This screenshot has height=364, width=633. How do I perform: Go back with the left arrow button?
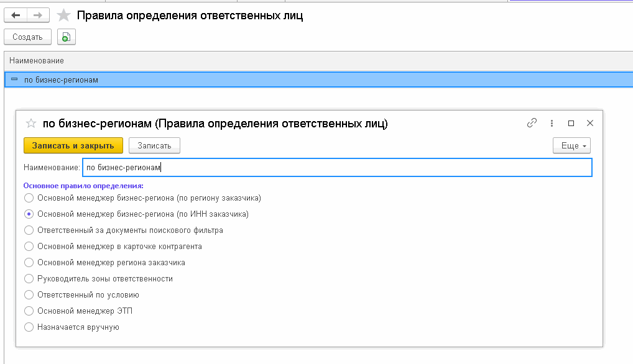click(x=16, y=16)
